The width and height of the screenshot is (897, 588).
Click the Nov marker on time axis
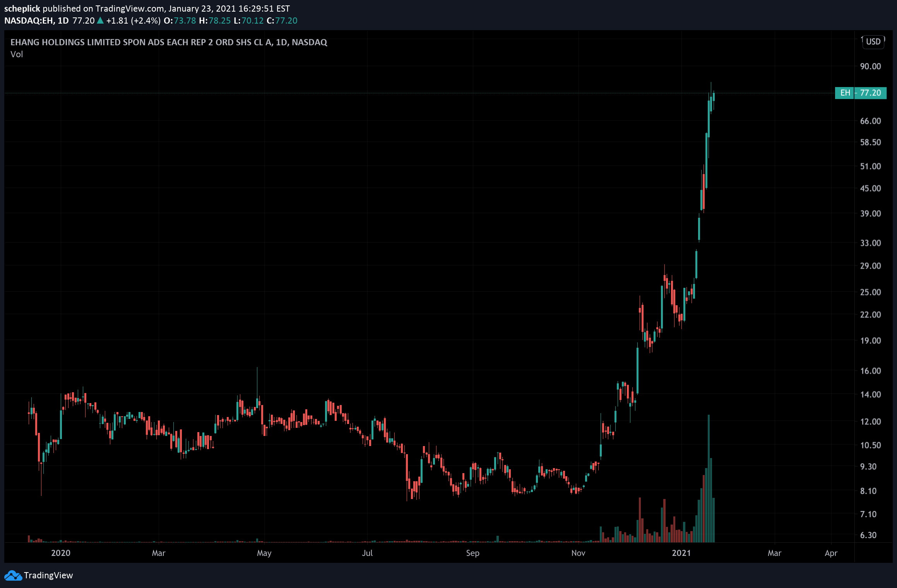tap(578, 553)
